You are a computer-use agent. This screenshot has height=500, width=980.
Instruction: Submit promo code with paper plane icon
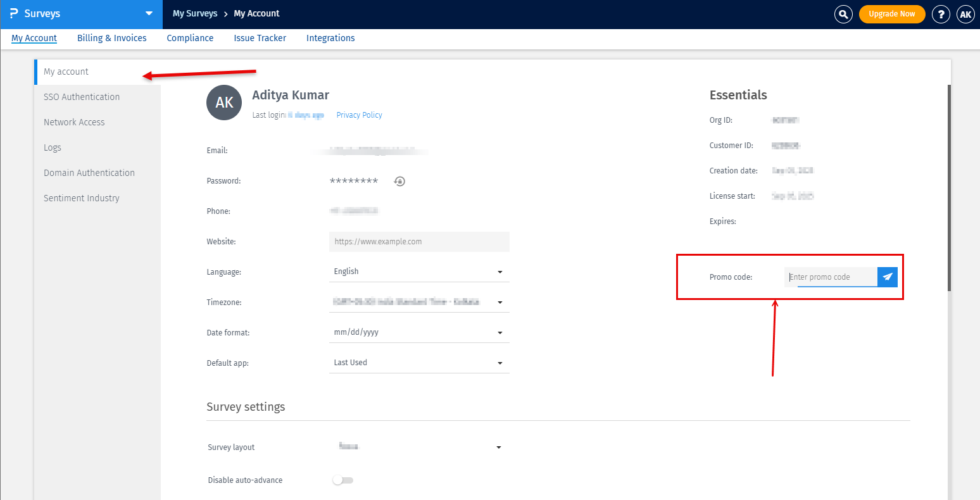tap(888, 277)
